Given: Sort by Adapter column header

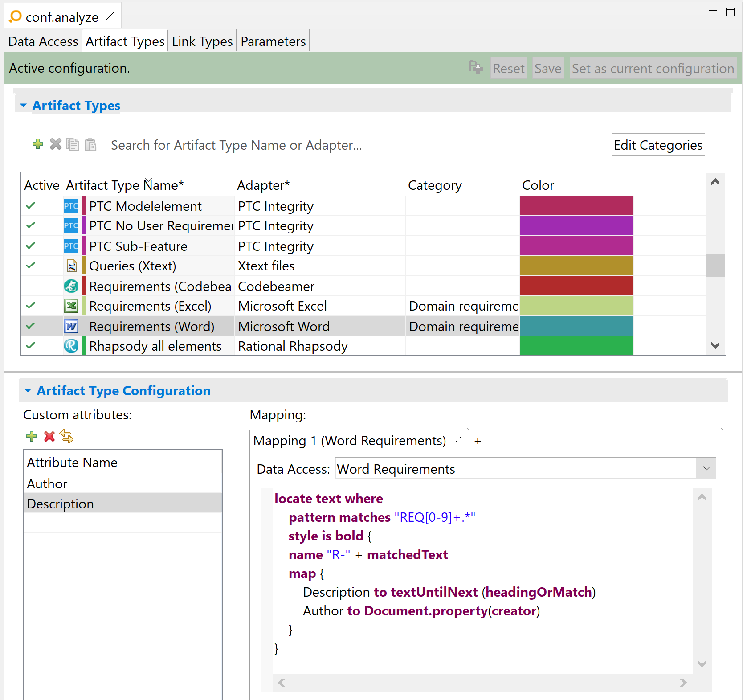Looking at the screenshot, I should 319,185.
